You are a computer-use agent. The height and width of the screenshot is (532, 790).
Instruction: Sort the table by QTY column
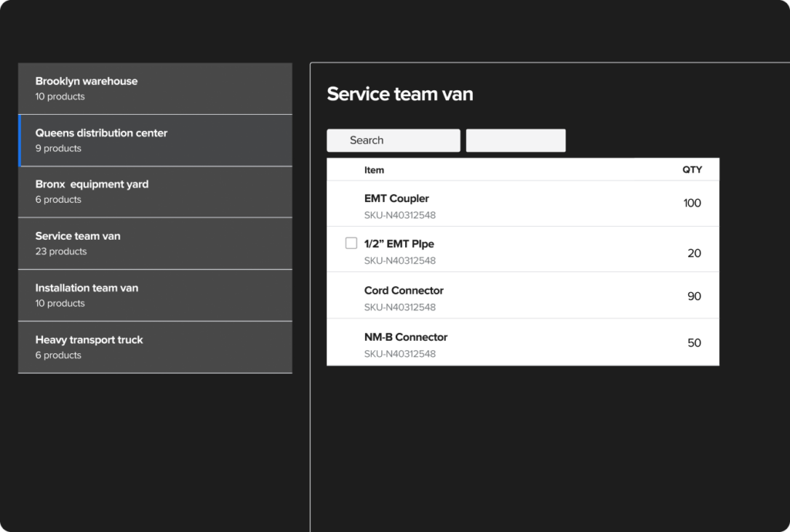tap(692, 169)
